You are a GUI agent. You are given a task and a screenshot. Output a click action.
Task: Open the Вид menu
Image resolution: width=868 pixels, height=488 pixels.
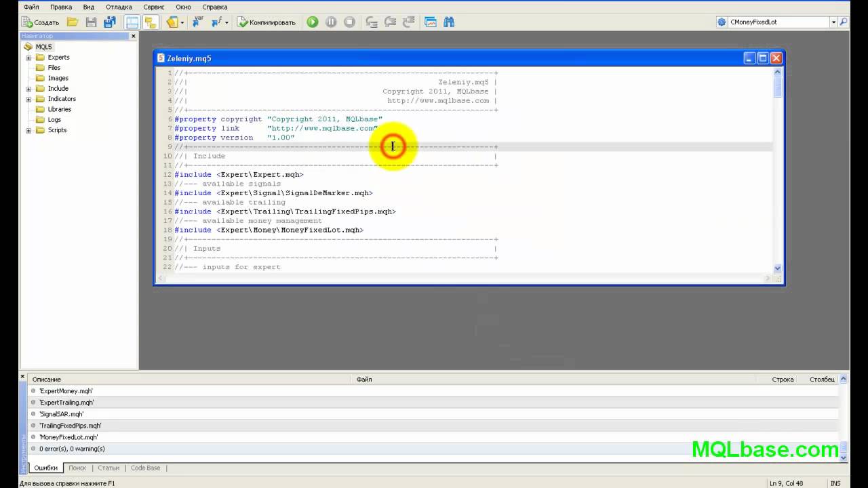(x=89, y=7)
